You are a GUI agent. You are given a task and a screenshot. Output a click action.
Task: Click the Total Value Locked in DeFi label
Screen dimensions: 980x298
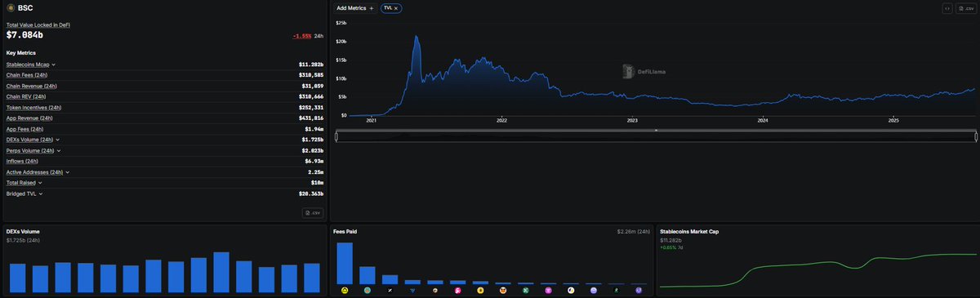(x=38, y=25)
